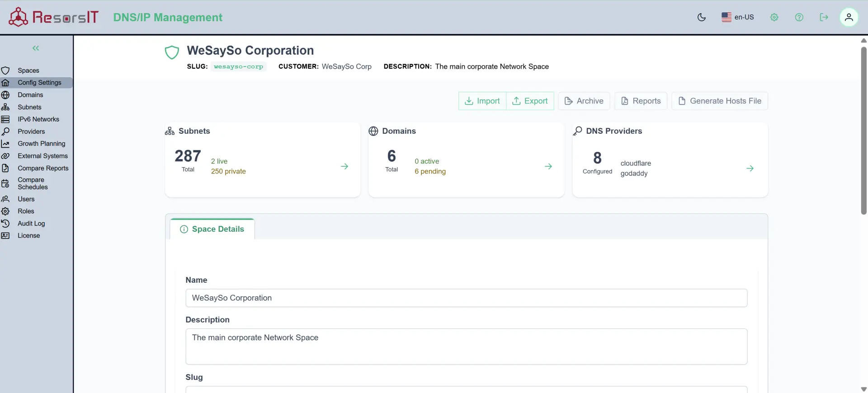Go to Subnets menu item
Screen dimensions: 868x393
coord(29,107)
